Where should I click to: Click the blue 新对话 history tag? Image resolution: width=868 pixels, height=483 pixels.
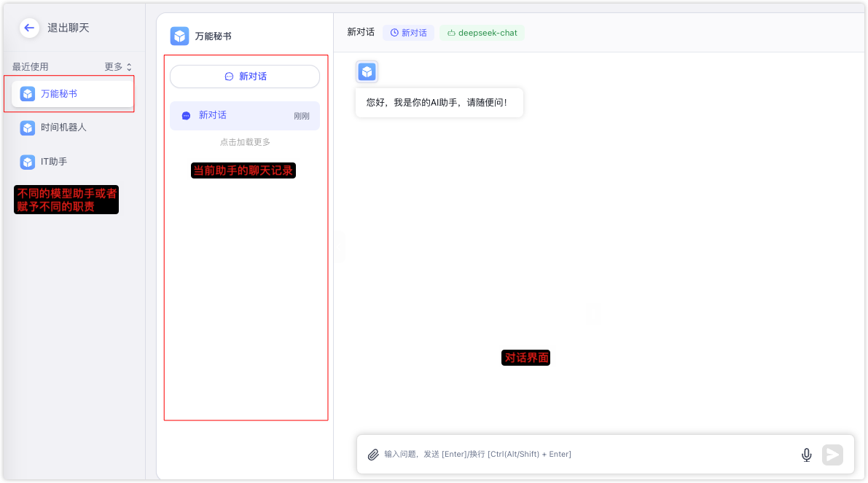pos(409,33)
